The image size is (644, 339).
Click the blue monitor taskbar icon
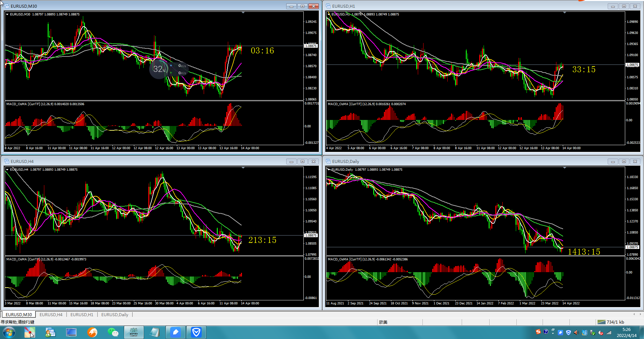71,332
